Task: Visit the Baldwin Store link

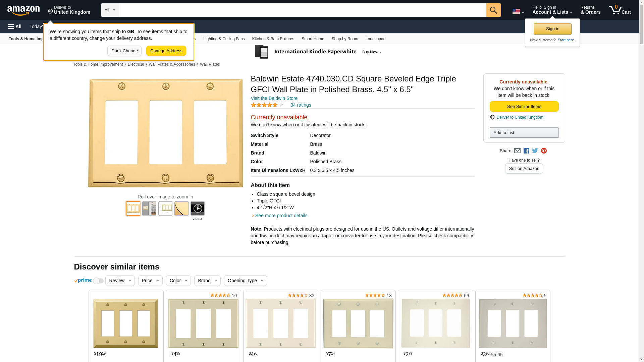Action: [274, 98]
